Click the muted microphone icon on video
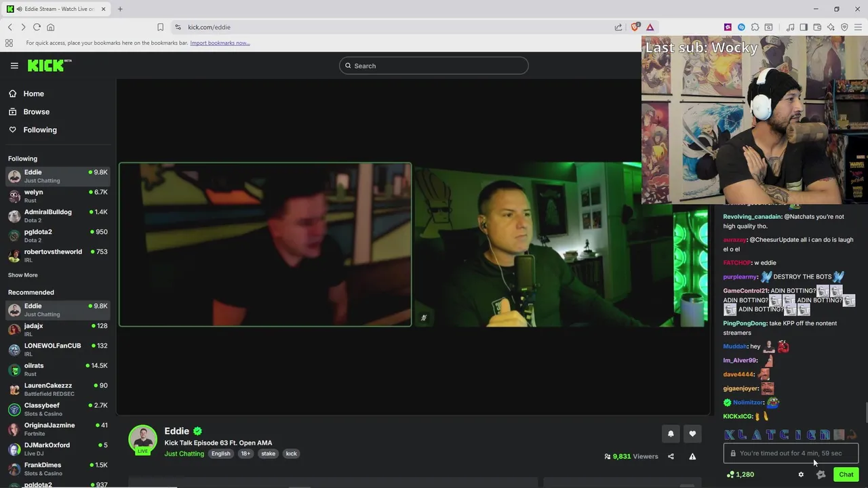This screenshot has height=488, width=868. 423,317
